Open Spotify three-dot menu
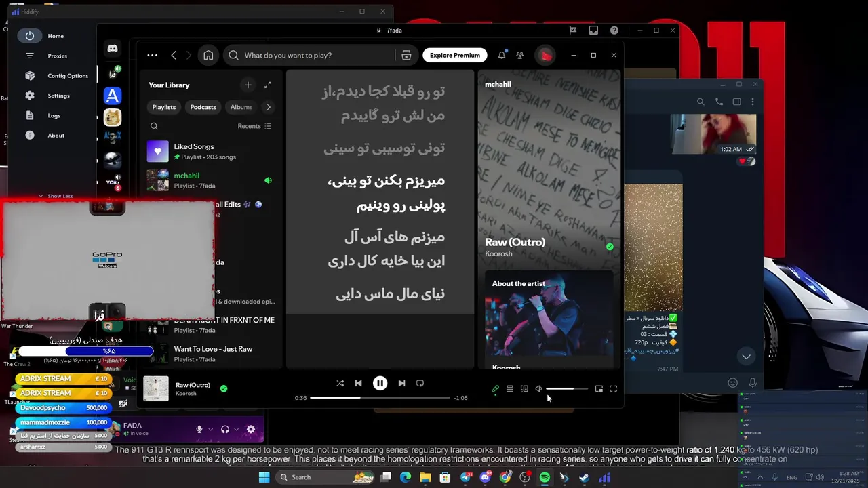Viewport: 868px width, 488px height. point(152,56)
